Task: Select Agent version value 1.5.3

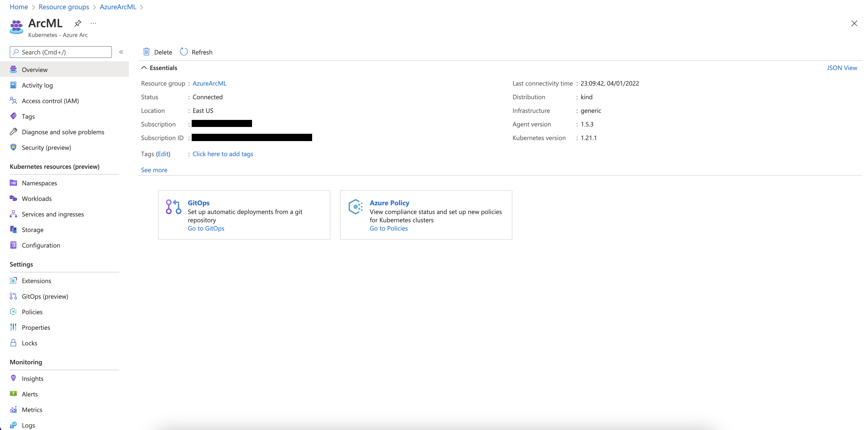Action: point(587,124)
